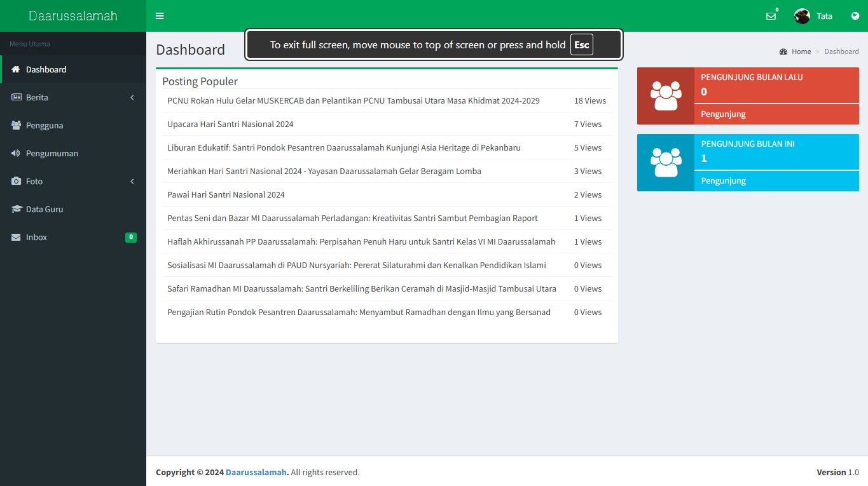
Task: Click the Inbox unread count badge
Action: [x=130, y=236]
